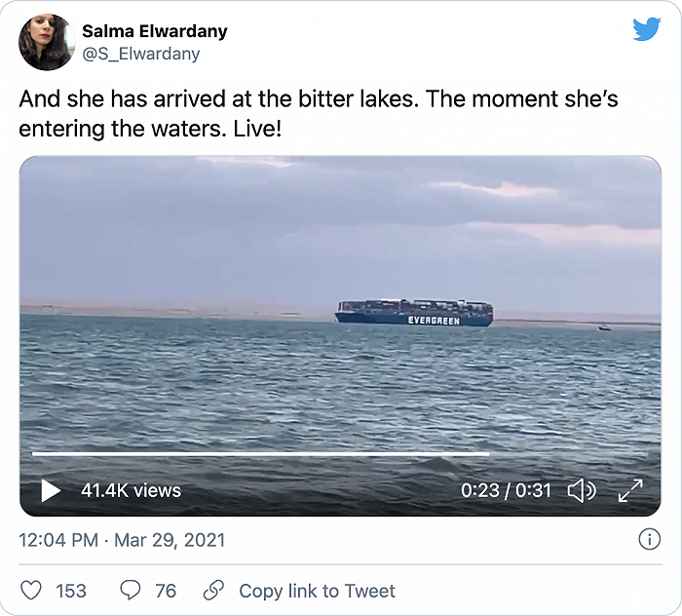Click the 41.4K views label

(x=131, y=490)
